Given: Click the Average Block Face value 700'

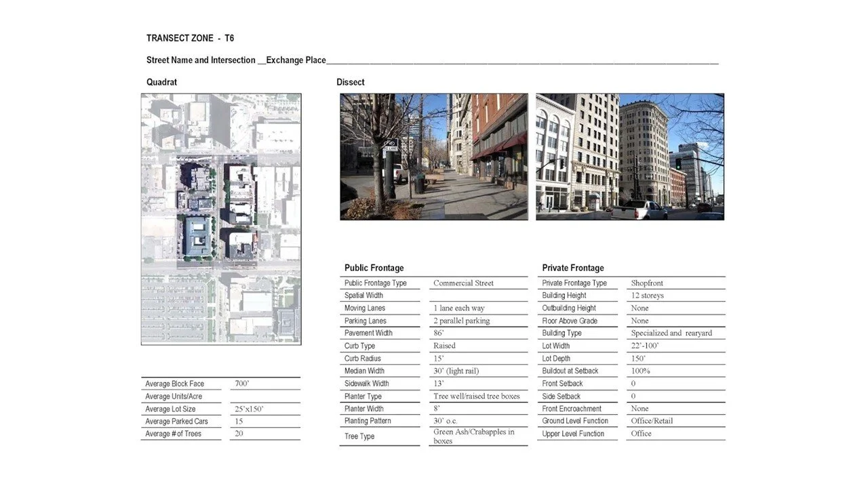Looking at the screenshot, I should [242, 384].
